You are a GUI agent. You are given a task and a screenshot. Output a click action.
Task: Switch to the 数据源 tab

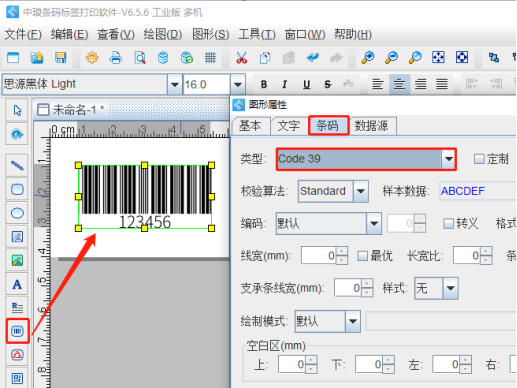371,126
